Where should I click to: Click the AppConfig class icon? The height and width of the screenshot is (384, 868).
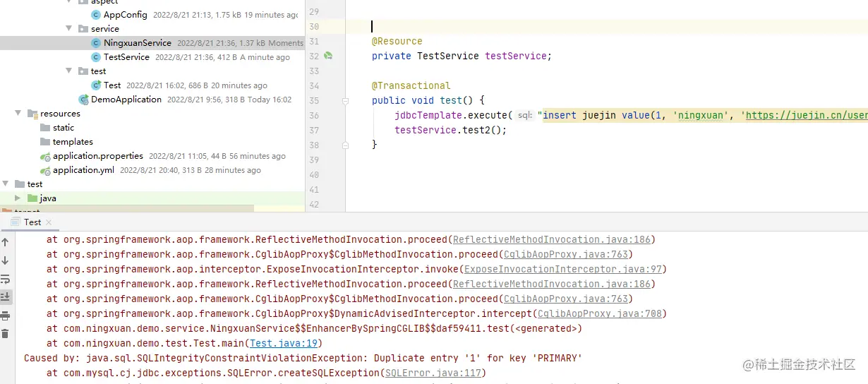[x=96, y=14]
